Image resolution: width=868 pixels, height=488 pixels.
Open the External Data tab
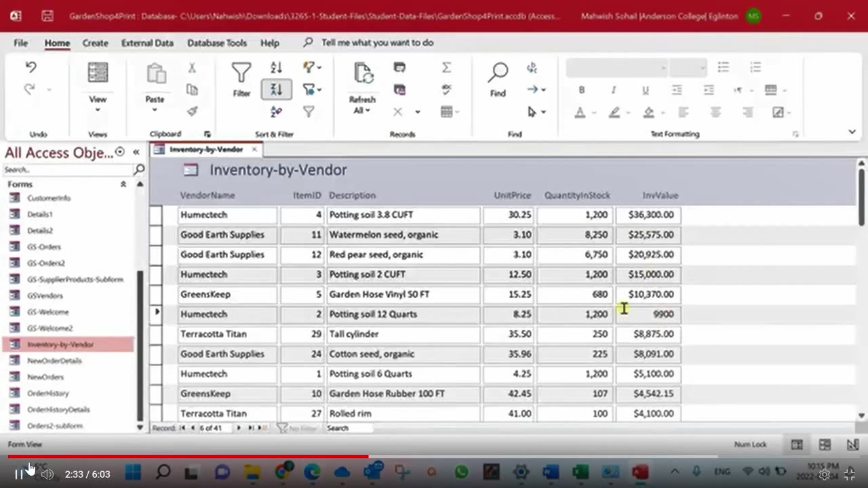pyautogui.click(x=147, y=43)
